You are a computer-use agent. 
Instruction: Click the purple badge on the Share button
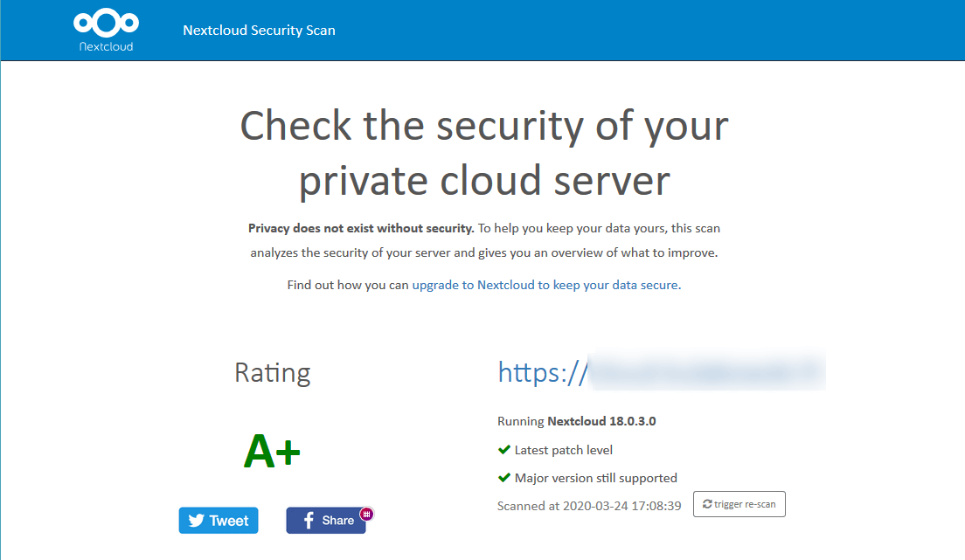click(x=366, y=514)
